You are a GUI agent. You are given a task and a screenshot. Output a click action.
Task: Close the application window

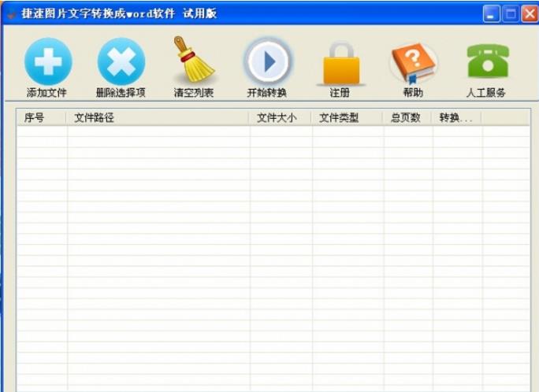530,14
